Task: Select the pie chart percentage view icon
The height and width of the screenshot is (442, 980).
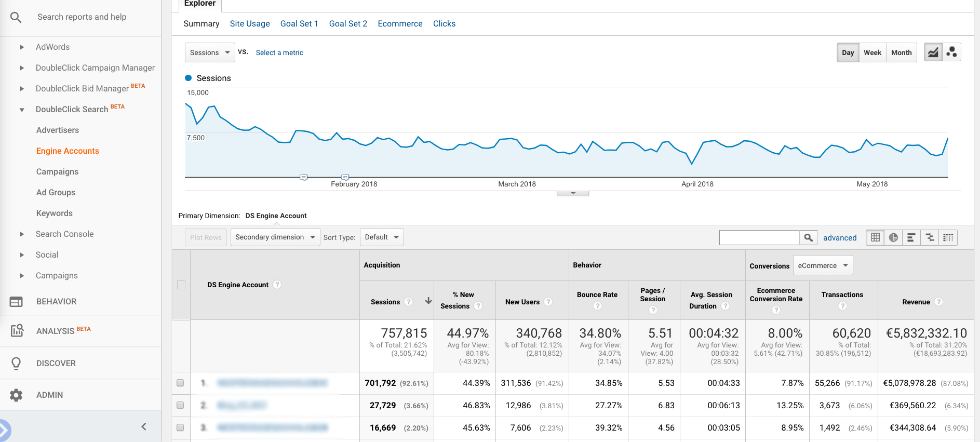Action: [893, 237]
